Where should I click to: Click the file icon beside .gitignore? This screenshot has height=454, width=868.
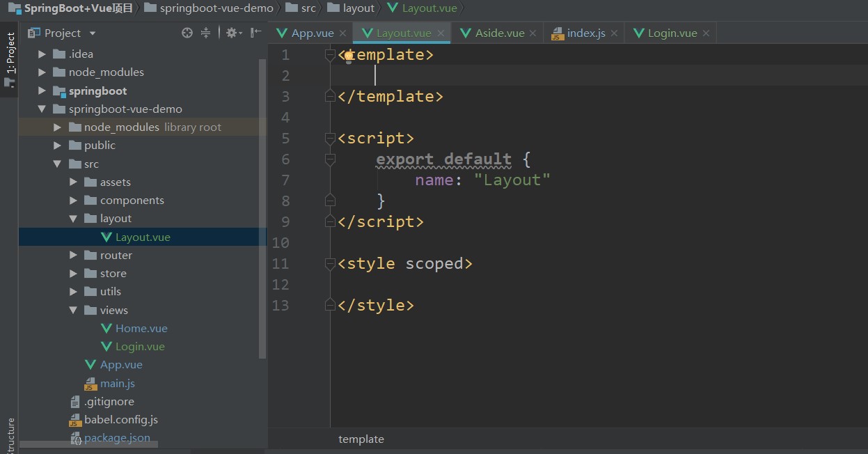click(x=75, y=402)
